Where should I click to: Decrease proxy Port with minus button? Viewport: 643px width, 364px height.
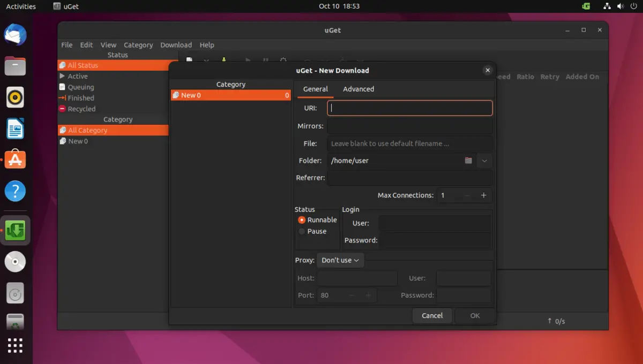pos(352,295)
